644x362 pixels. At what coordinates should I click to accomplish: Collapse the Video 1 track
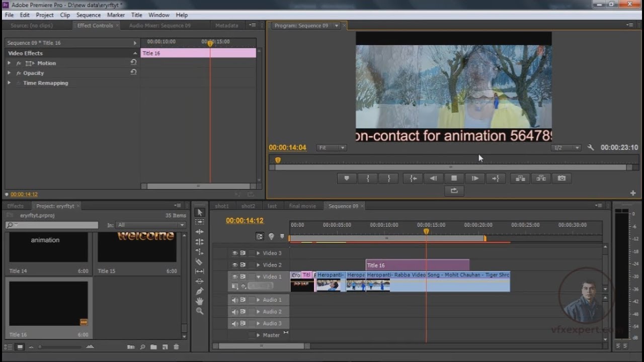tap(259, 277)
